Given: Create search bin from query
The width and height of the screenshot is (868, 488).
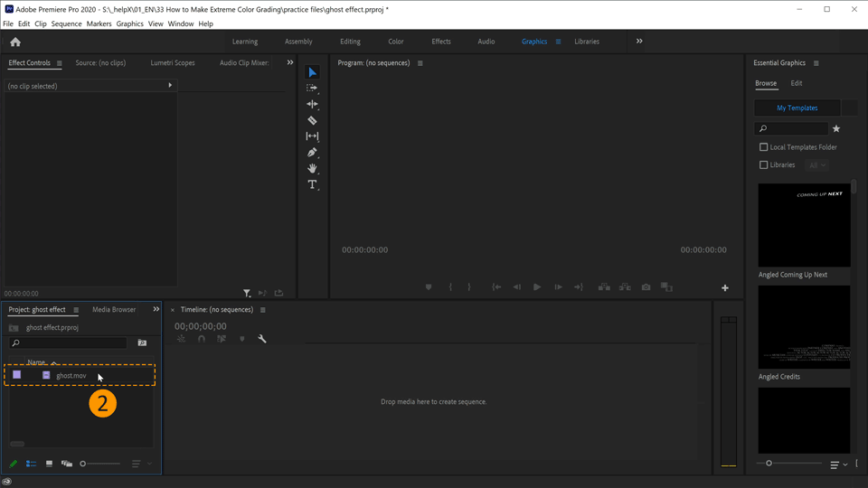Looking at the screenshot, I should point(142,343).
